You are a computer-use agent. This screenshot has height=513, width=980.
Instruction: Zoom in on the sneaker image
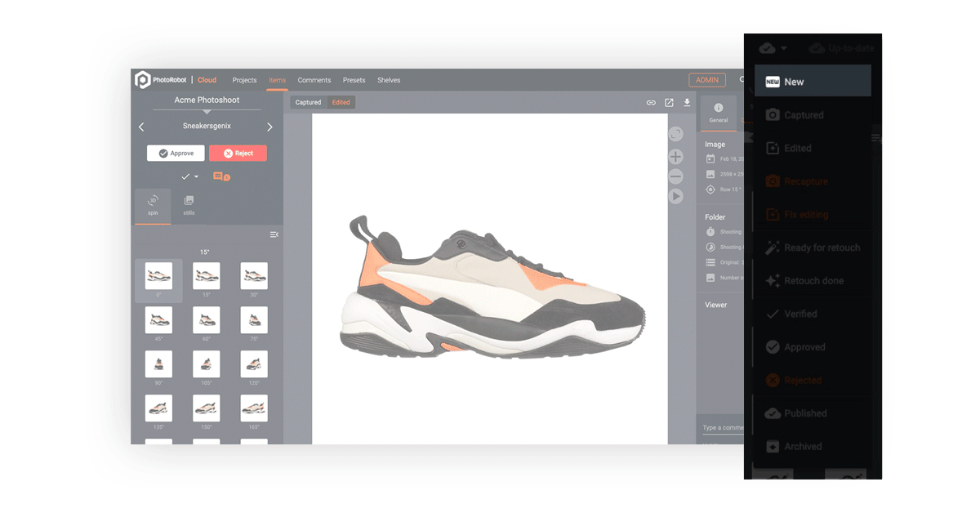click(x=675, y=156)
